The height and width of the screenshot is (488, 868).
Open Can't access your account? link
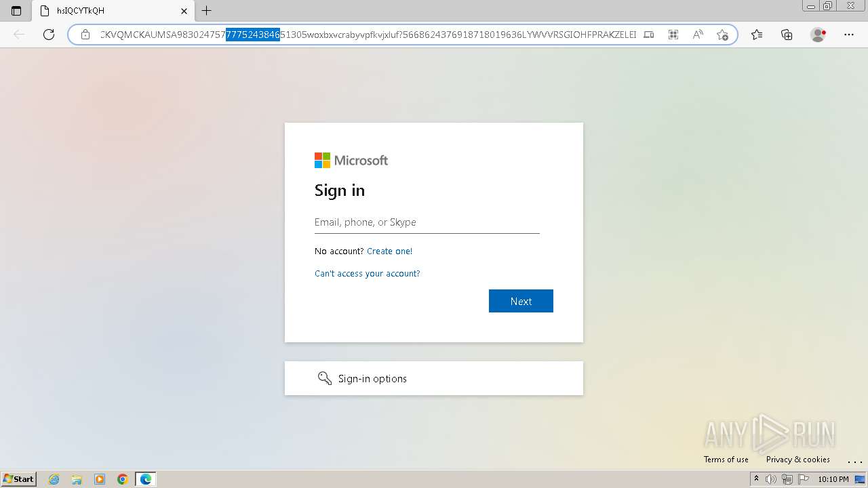tap(368, 273)
